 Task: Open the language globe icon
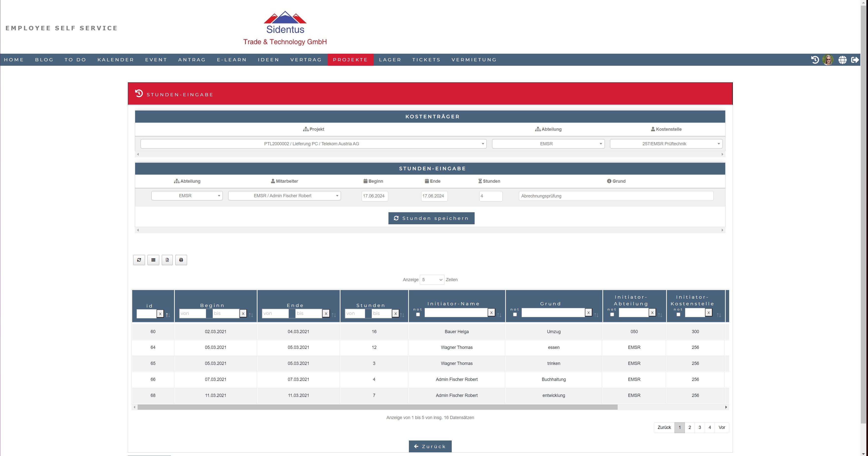pos(842,60)
